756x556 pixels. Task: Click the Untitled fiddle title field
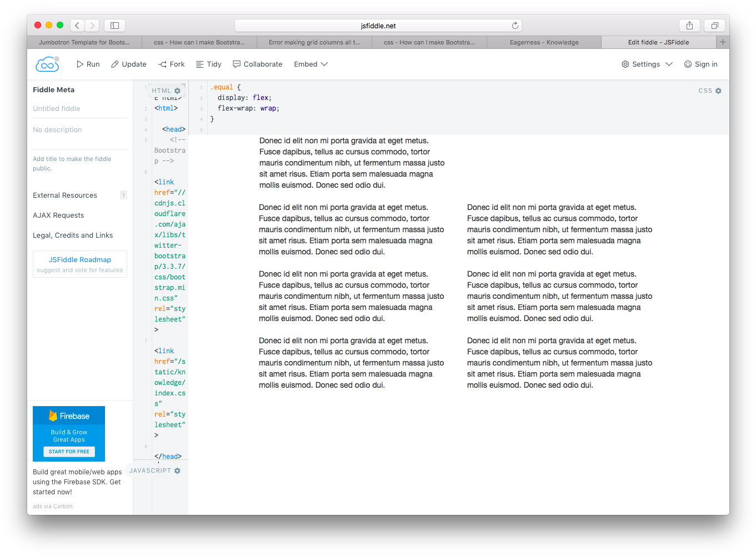click(x=57, y=109)
